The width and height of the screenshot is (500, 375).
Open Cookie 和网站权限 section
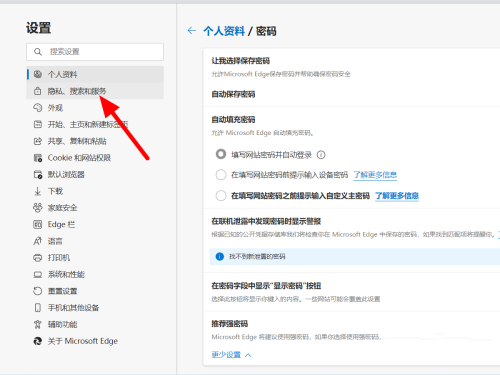(95, 158)
